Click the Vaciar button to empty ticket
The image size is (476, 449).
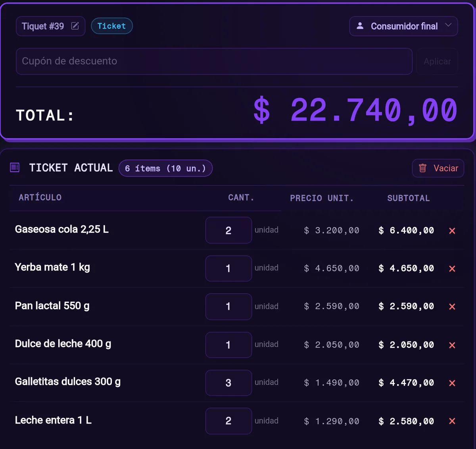tap(438, 168)
